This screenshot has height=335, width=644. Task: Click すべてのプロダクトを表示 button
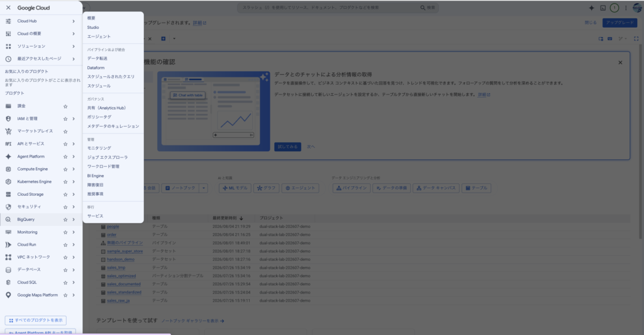pyautogui.click(x=36, y=321)
